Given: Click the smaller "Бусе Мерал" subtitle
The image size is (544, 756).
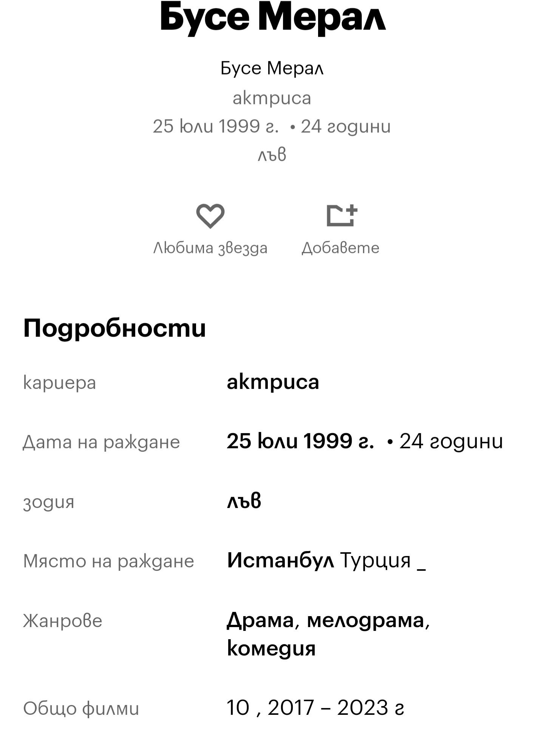Looking at the screenshot, I should click(272, 68).
